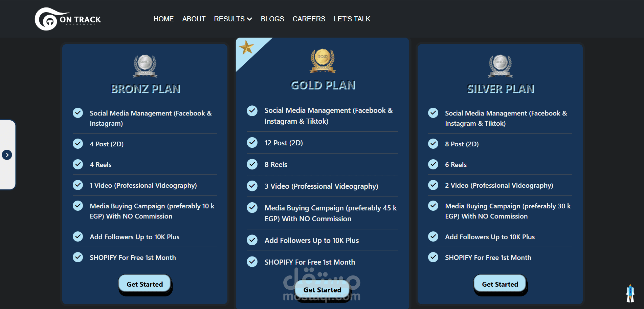
Task: Click the On Track Management logo
Action: [67, 19]
